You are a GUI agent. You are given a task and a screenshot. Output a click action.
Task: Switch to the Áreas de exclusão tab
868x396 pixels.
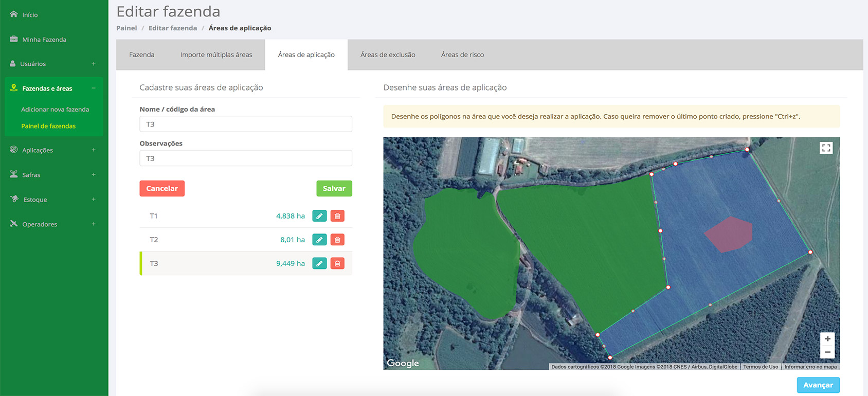pos(388,55)
